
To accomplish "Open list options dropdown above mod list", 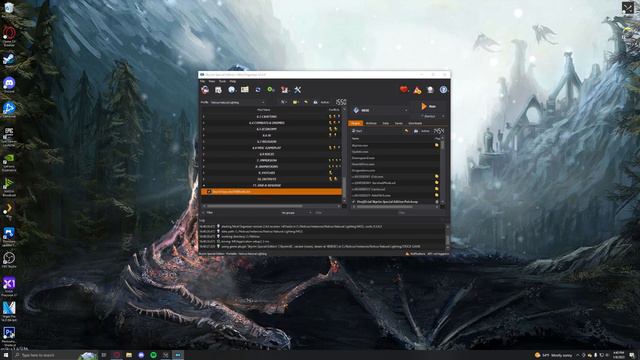I will click(284, 102).
